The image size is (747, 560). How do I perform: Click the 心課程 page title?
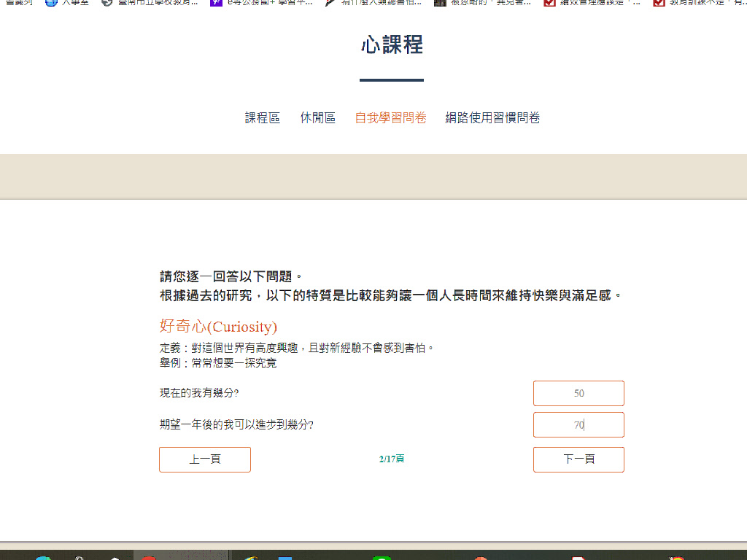[392, 45]
